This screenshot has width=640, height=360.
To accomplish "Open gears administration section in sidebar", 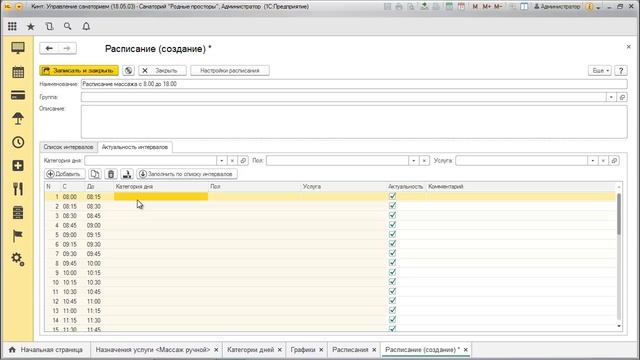I will pos(18,259).
